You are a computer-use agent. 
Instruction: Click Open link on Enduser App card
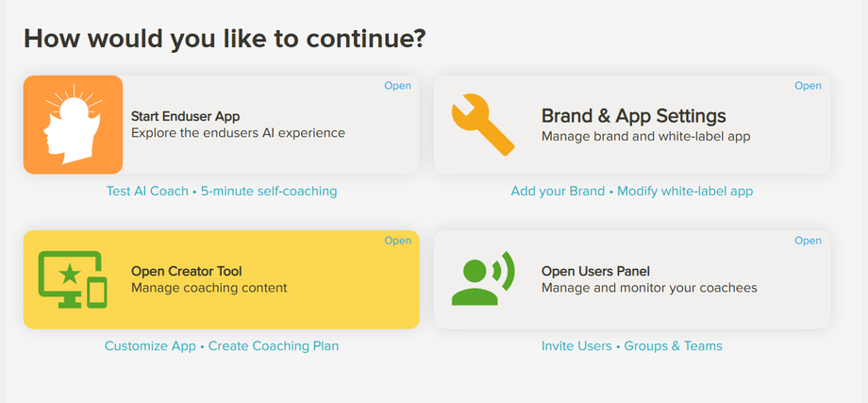pyautogui.click(x=397, y=86)
